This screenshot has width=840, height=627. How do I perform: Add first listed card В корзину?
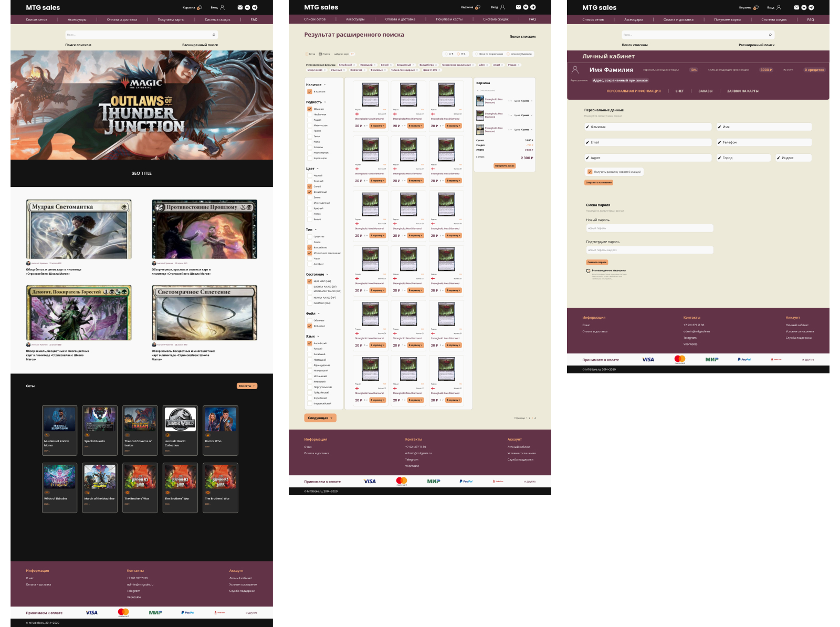click(378, 126)
